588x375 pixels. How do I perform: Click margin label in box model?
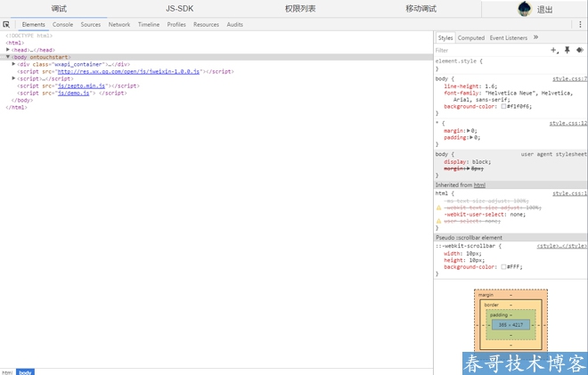coord(486,295)
